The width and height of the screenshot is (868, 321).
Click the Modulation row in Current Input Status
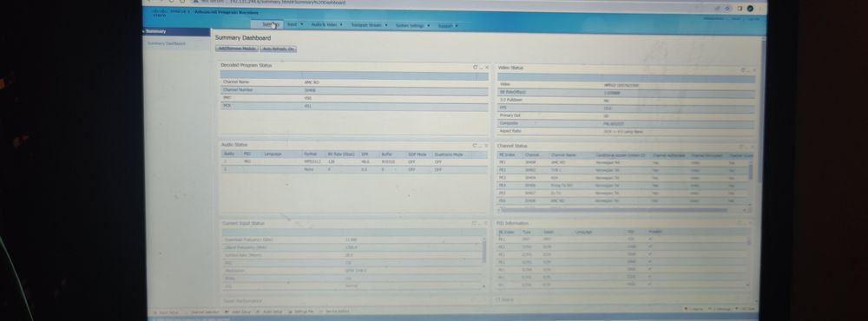[x=352, y=271]
